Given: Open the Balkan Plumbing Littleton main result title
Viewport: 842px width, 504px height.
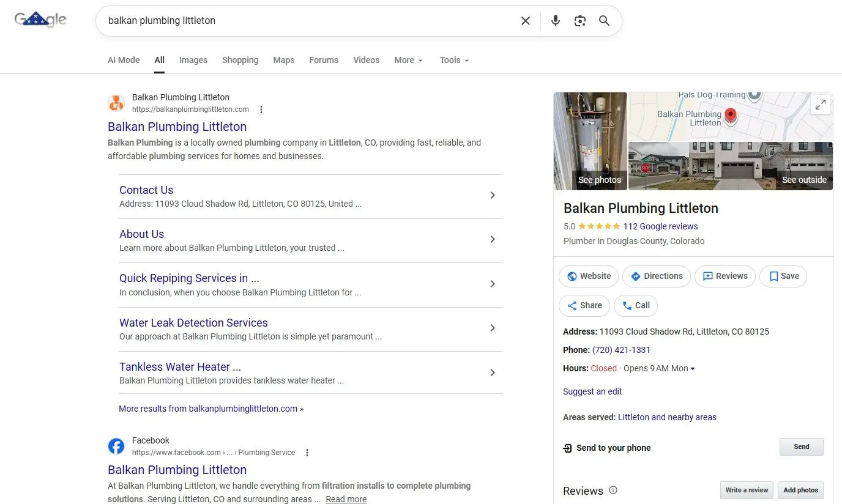Looking at the screenshot, I should point(177,127).
